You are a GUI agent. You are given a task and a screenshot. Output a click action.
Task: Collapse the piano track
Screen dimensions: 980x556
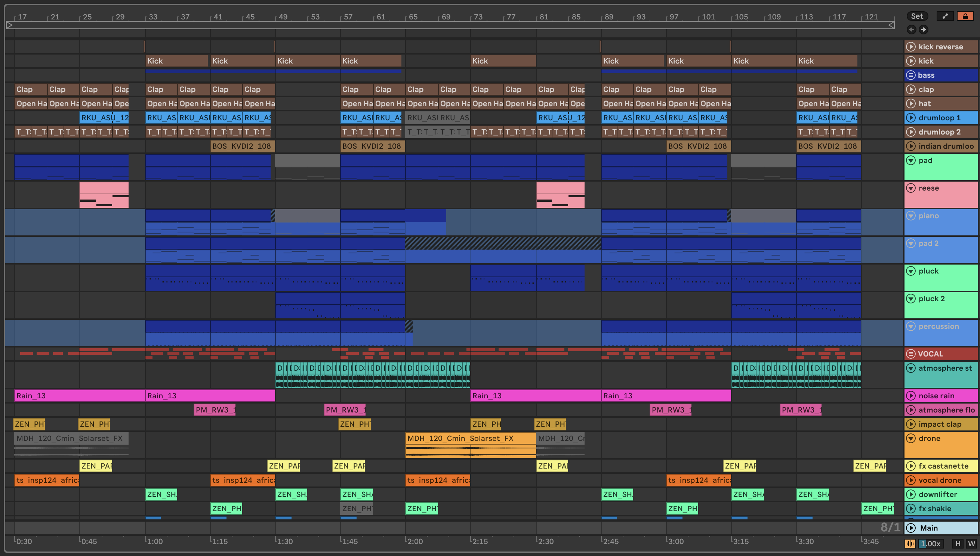click(911, 216)
